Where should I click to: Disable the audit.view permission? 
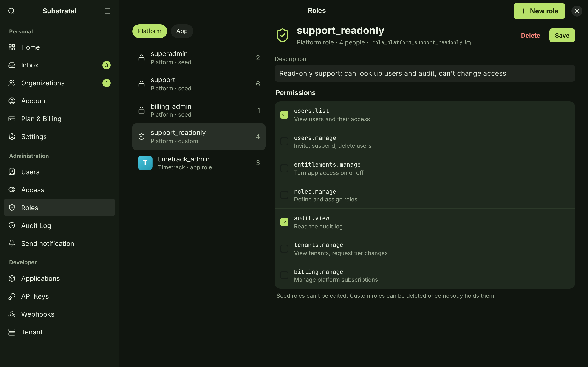coord(284,222)
